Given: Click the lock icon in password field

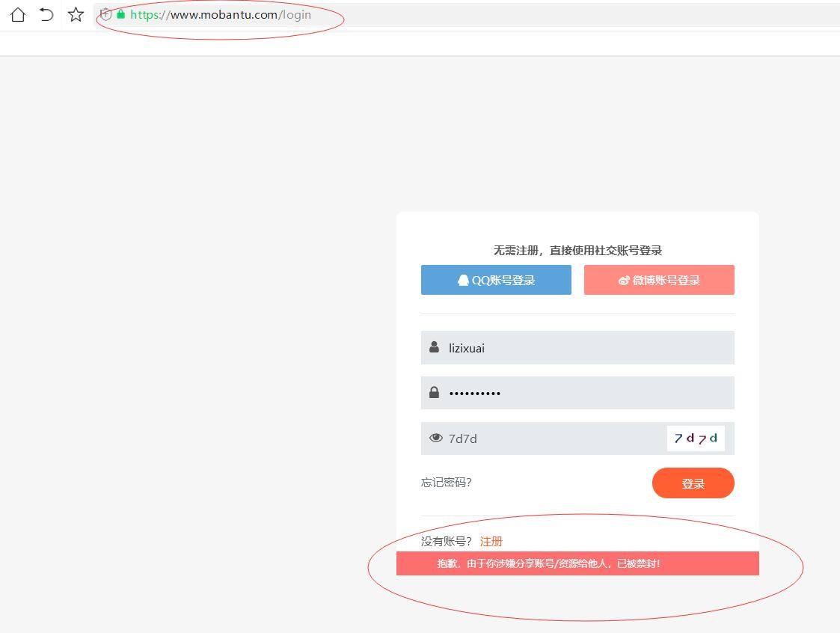Looking at the screenshot, I should (435, 392).
